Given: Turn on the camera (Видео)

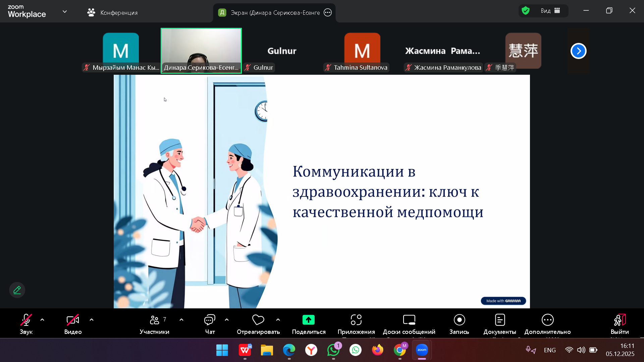Looking at the screenshot, I should [73, 320].
